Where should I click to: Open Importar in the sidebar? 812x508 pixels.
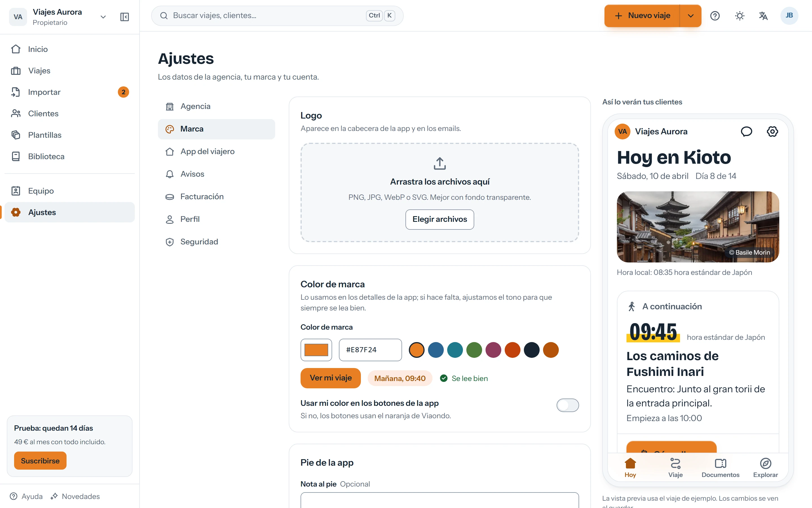[x=69, y=92]
